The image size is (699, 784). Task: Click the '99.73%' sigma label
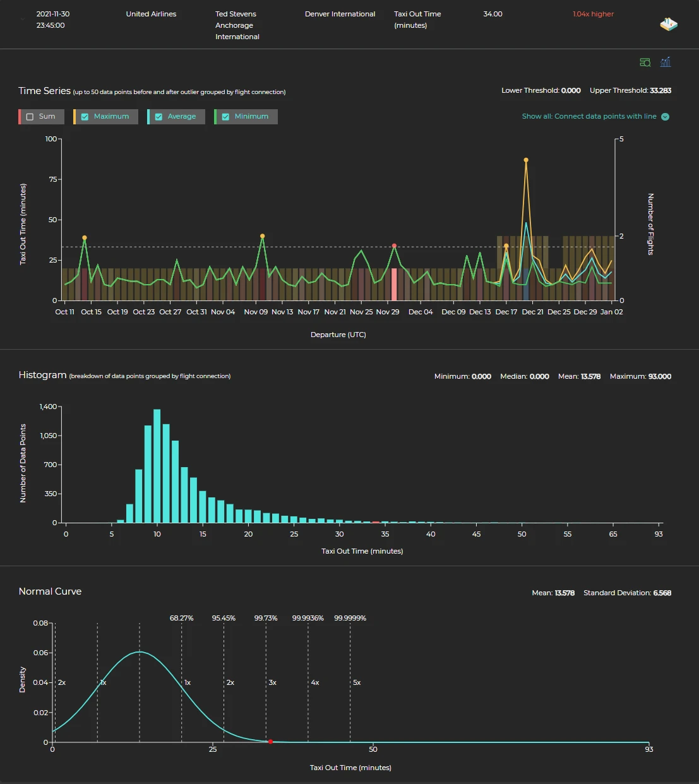[266, 618]
